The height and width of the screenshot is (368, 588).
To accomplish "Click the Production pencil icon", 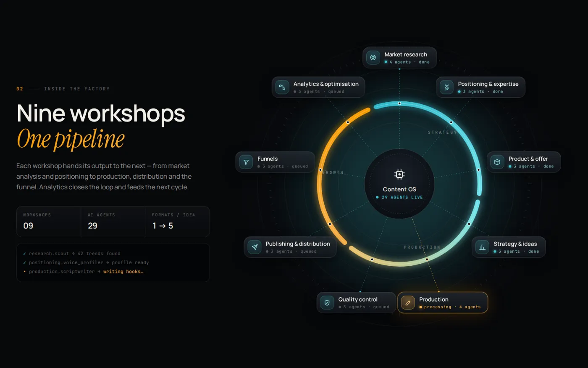I will [x=408, y=302].
